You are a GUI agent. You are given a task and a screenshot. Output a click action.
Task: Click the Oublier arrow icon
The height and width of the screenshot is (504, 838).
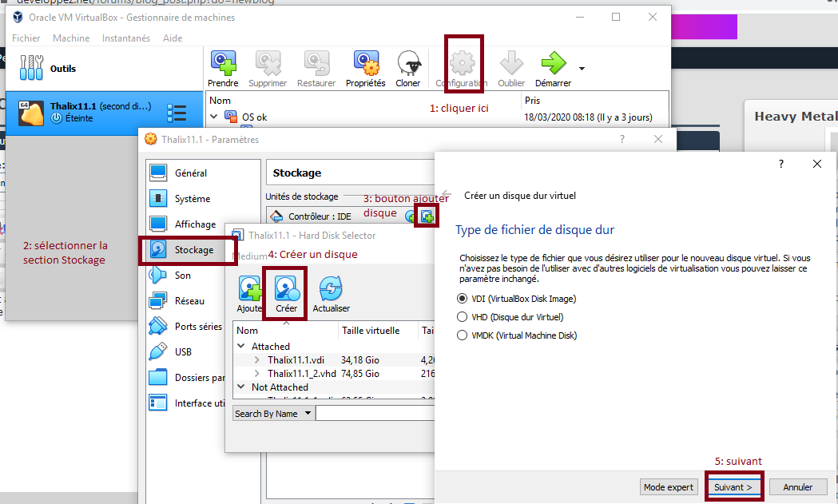click(511, 63)
